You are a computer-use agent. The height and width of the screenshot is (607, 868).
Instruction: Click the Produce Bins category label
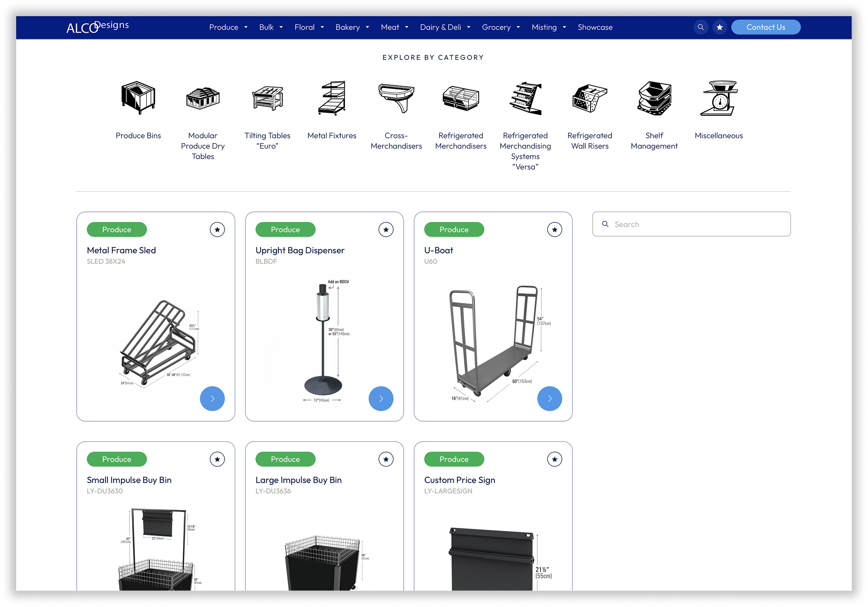coord(138,136)
